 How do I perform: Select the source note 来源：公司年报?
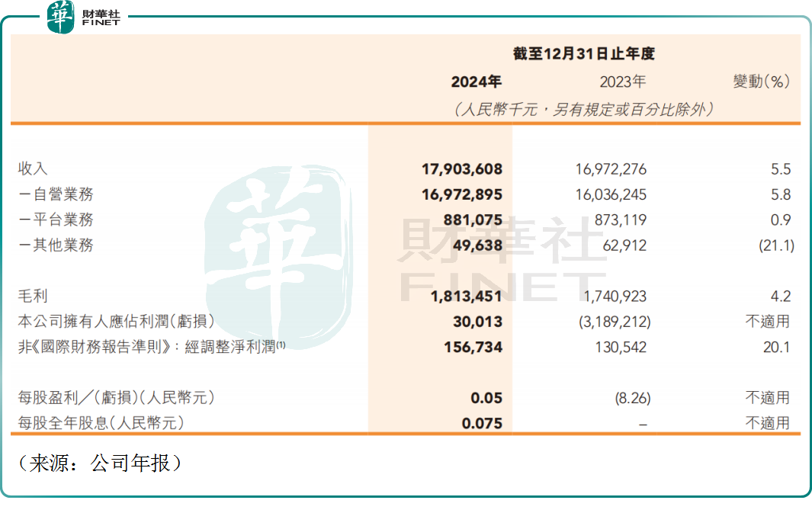[100, 463]
